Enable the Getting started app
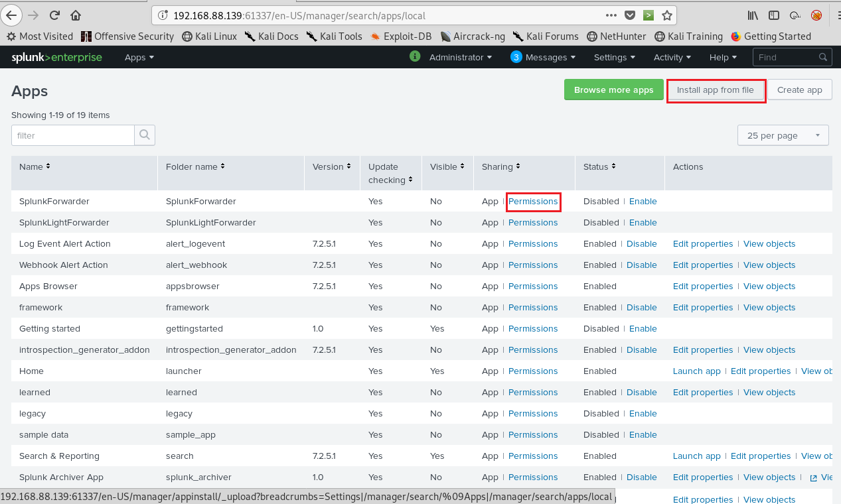Image resolution: width=841 pixels, height=504 pixels. click(x=643, y=328)
